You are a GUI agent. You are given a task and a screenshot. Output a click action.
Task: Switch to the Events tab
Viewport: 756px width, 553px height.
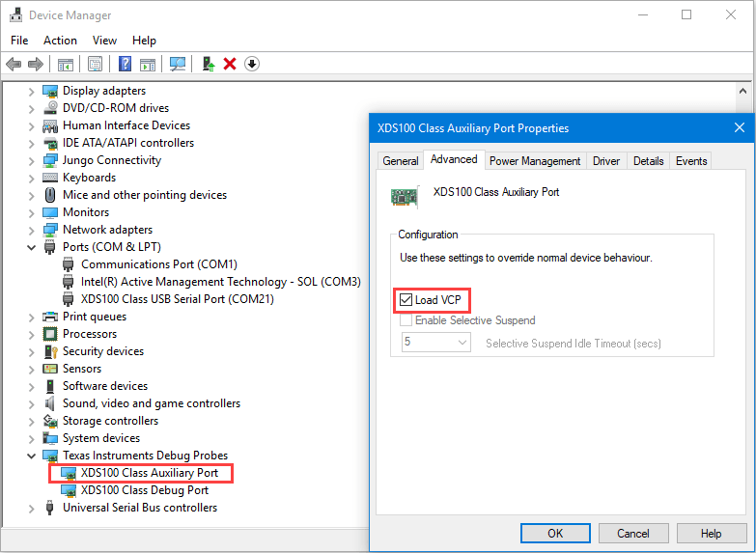point(691,161)
